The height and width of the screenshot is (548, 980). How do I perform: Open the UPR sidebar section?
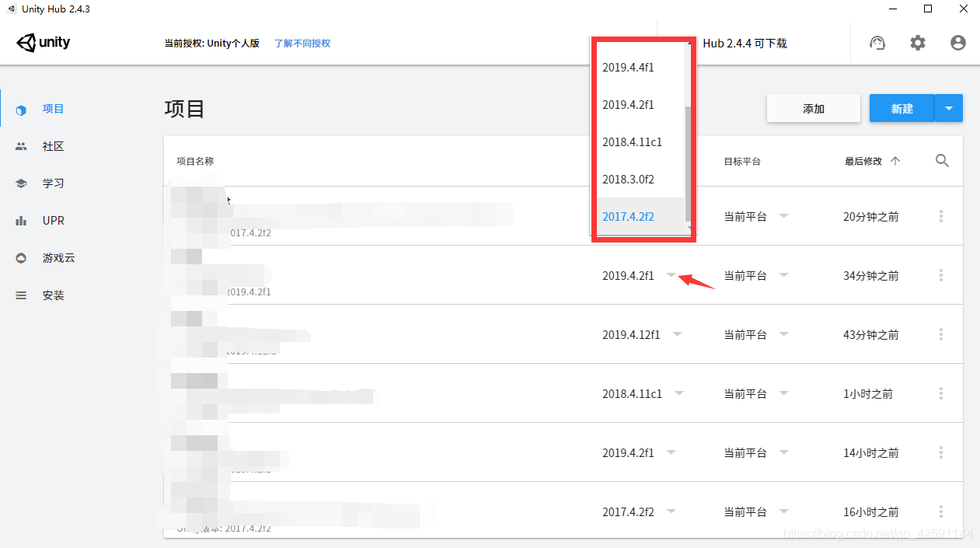[x=53, y=221]
